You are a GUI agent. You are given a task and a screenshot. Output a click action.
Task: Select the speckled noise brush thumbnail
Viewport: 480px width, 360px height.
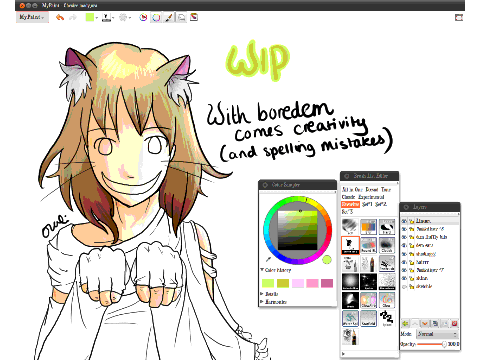coord(387,281)
